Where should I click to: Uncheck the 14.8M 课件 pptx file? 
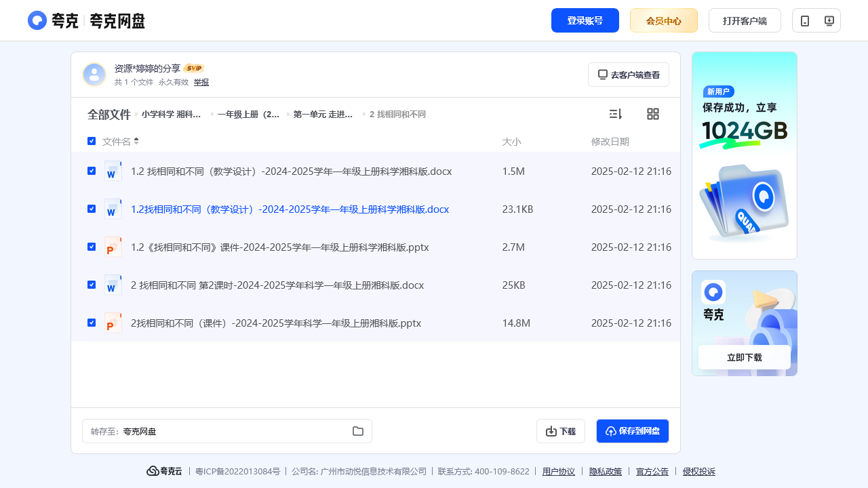tap(92, 323)
